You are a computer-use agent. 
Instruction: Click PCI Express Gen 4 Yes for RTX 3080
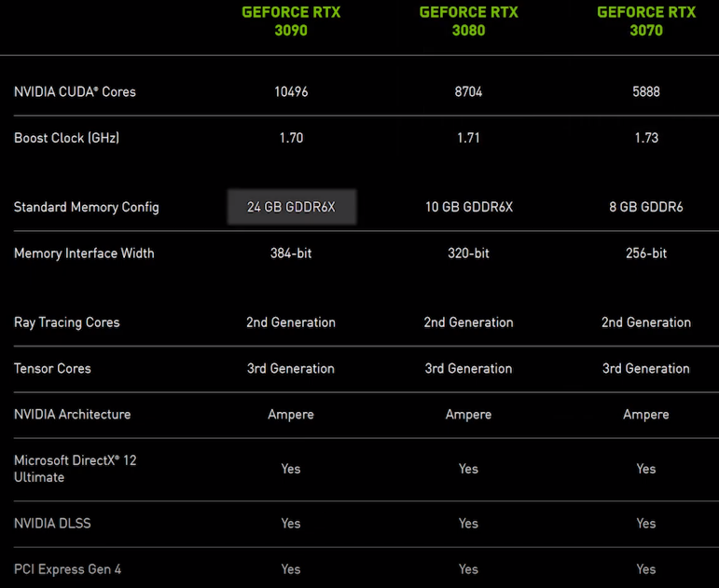click(469, 569)
